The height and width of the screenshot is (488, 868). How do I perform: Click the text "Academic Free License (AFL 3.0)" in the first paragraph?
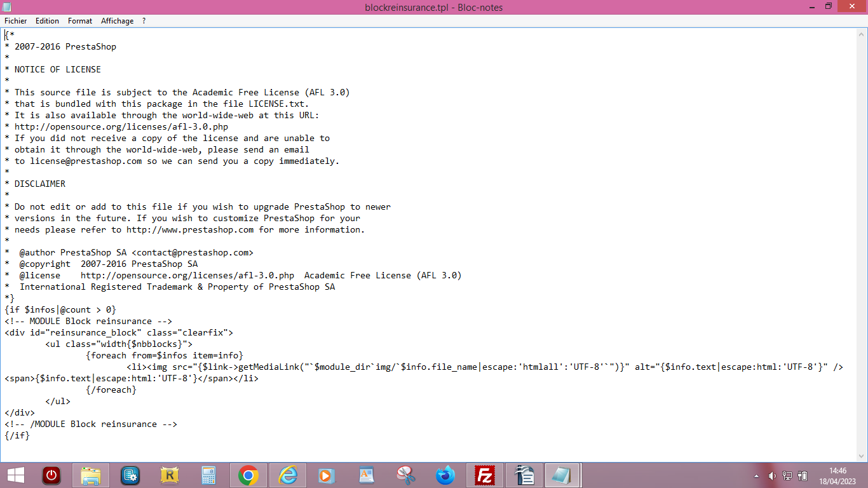[x=271, y=92]
